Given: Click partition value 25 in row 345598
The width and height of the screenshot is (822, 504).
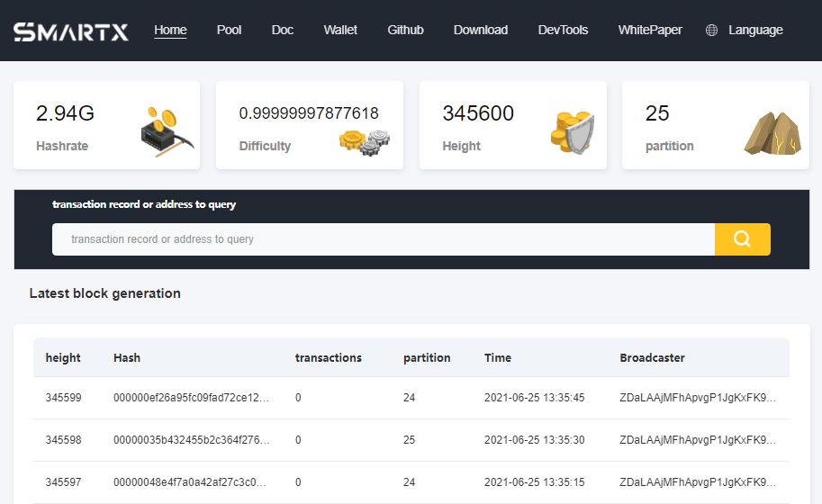Looking at the screenshot, I should 409,440.
